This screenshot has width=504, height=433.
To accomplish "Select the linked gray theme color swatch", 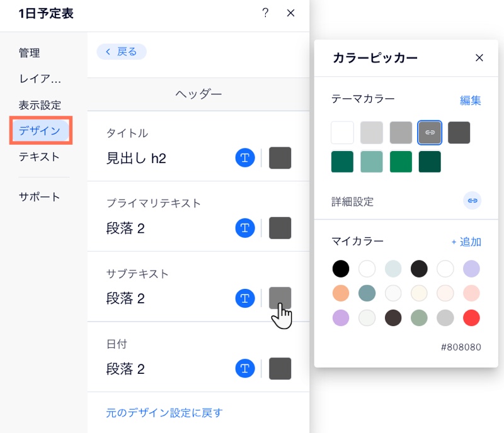I will click(430, 132).
